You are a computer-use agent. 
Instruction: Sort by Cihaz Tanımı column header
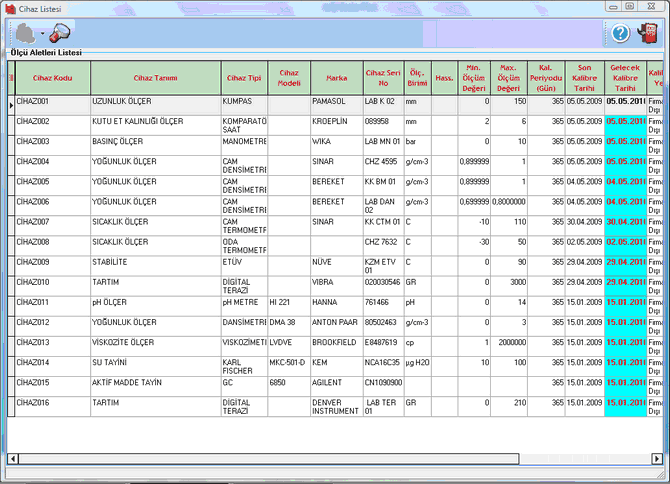(156, 78)
